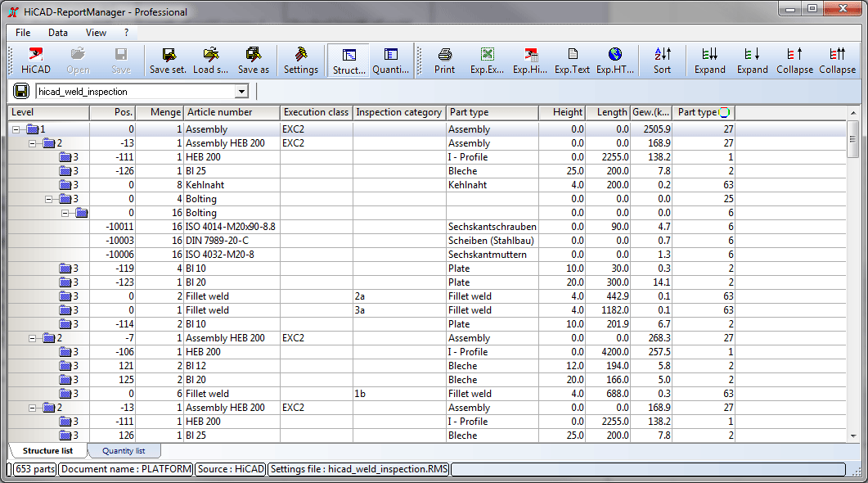Open the Data menu
Viewport: 868px width, 483px height.
pos(58,33)
